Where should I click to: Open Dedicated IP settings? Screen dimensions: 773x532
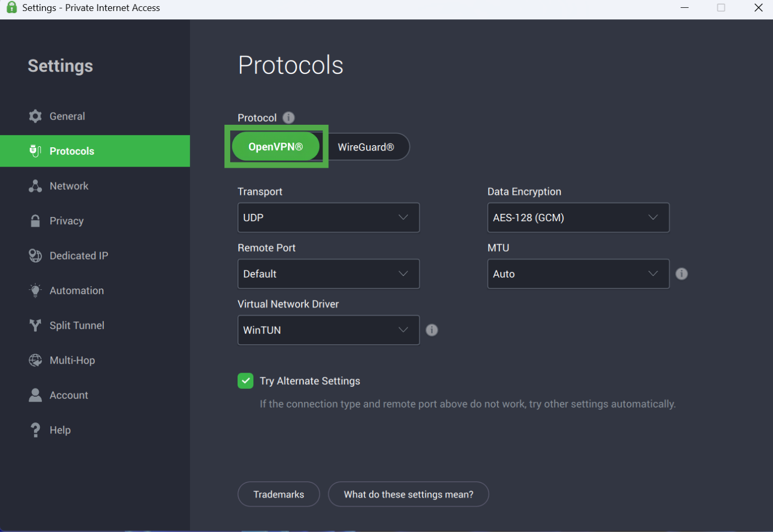coord(95,256)
